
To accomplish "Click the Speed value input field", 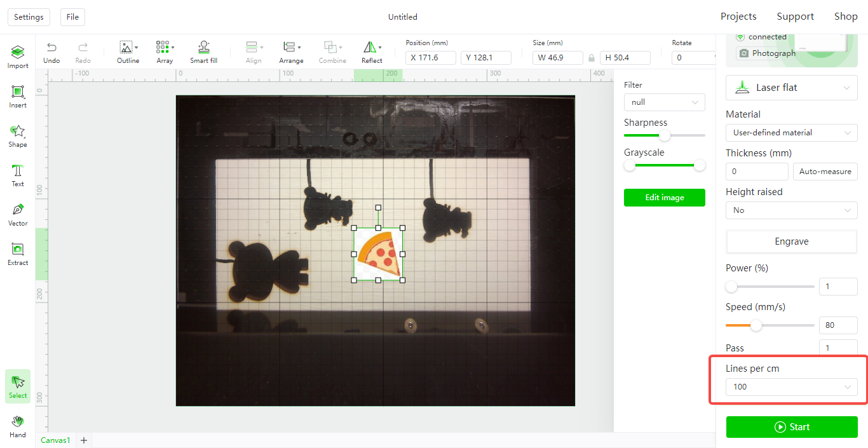I will pyautogui.click(x=838, y=325).
